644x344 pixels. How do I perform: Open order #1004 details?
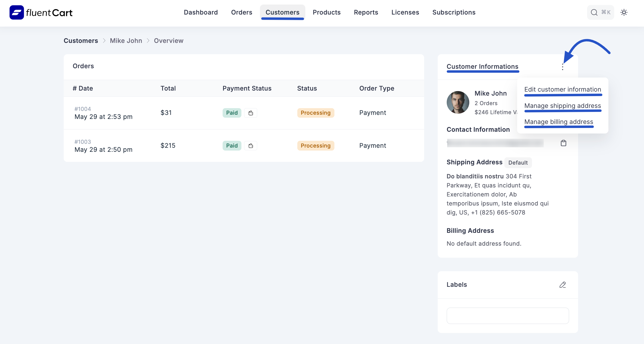tap(82, 109)
